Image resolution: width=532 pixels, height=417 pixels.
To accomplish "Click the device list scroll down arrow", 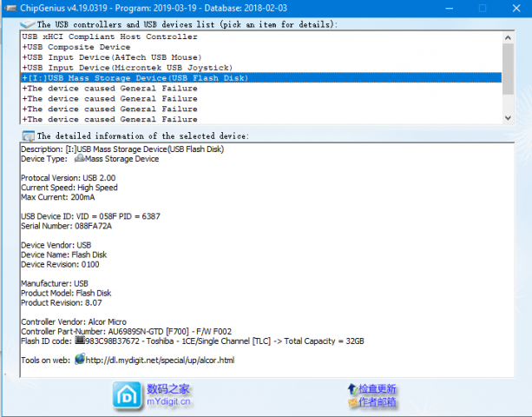I will [508, 118].
